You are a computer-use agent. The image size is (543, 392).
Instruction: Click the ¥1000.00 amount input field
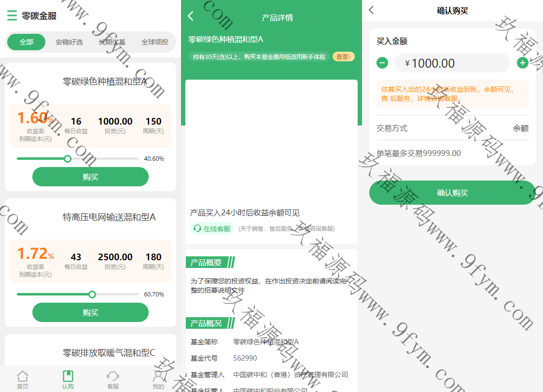click(x=452, y=63)
